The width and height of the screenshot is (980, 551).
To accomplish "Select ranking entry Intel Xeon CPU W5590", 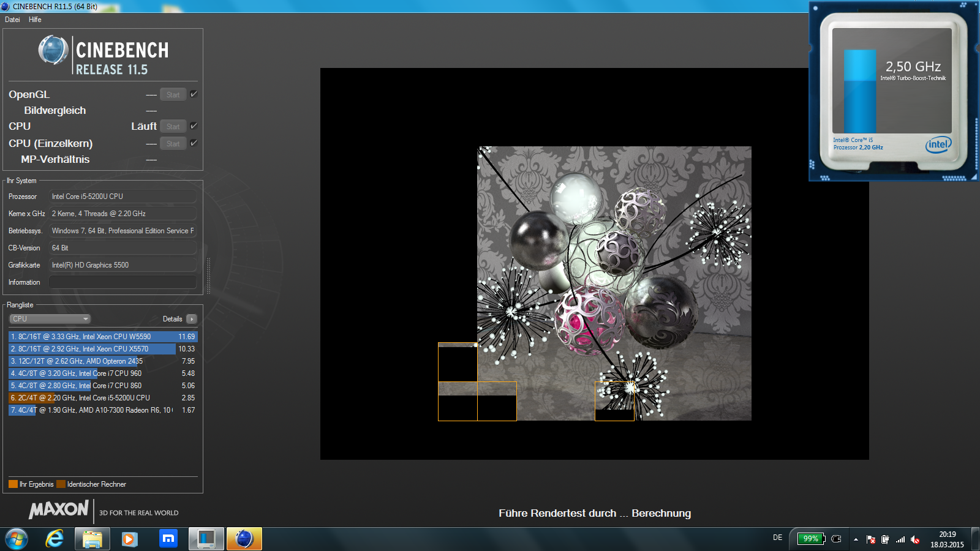I will [103, 337].
